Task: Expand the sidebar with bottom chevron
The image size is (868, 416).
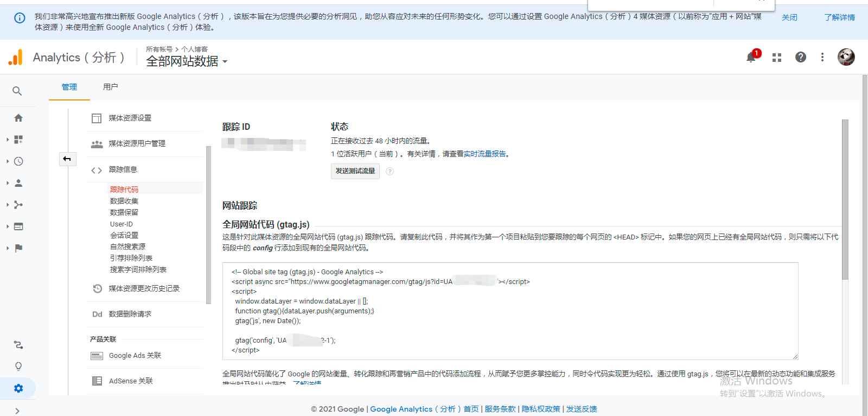Action: 17,411
